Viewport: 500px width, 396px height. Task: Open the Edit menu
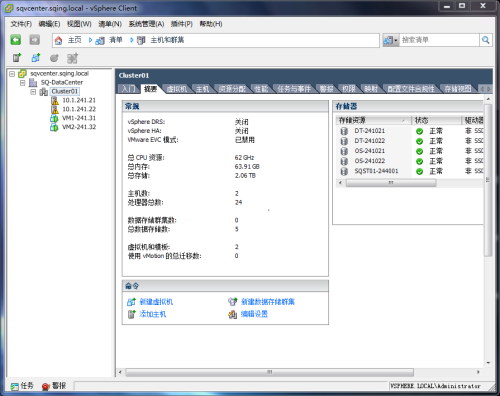pos(49,24)
